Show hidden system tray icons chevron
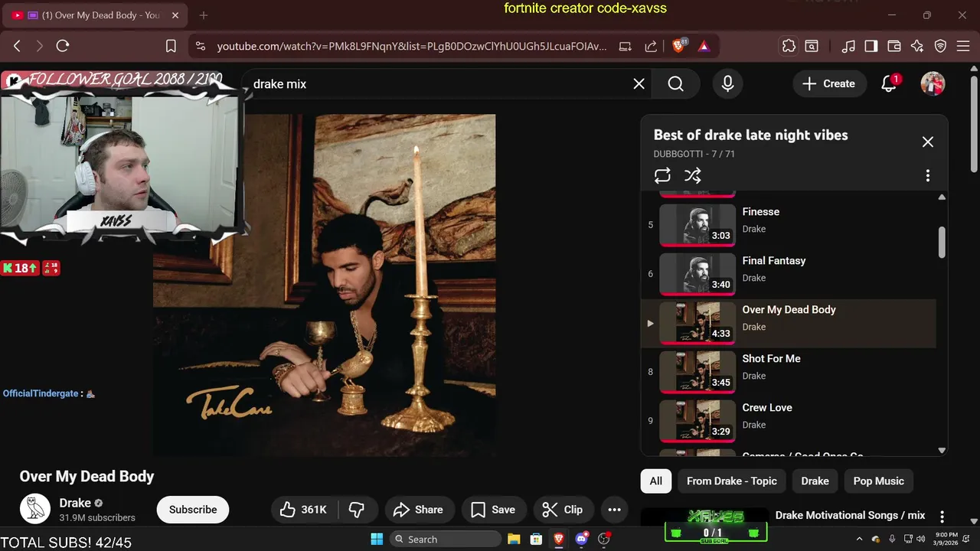980x551 pixels. pyautogui.click(x=858, y=539)
